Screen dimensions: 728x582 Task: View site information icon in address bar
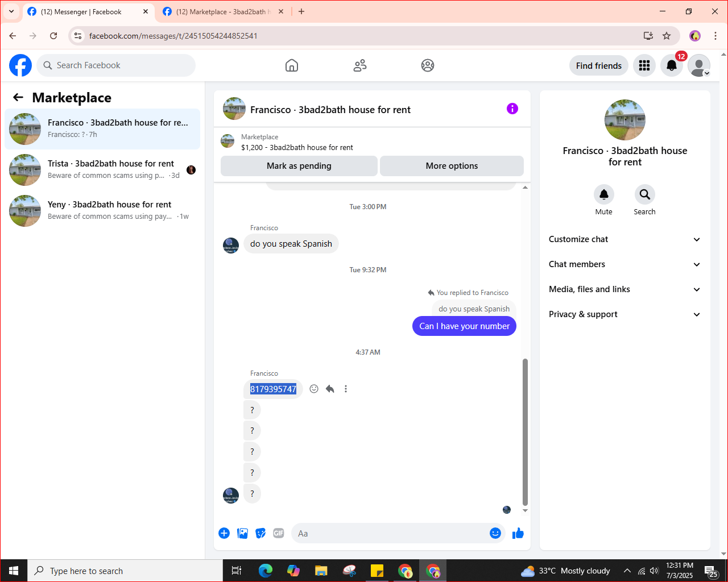coord(78,36)
